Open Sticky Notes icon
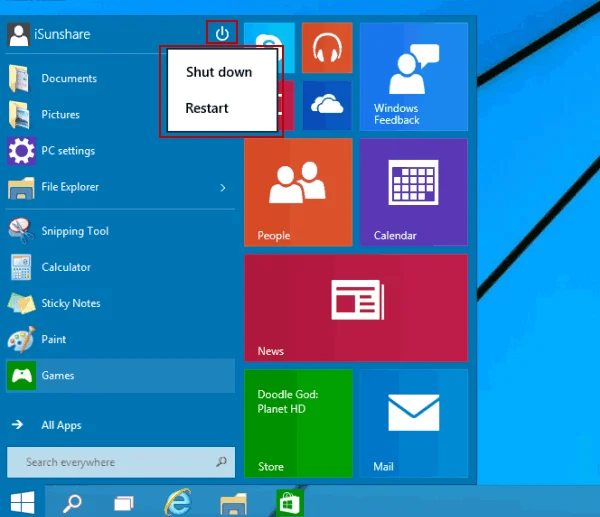The image size is (600, 517). pyautogui.click(x=21, y=303)
